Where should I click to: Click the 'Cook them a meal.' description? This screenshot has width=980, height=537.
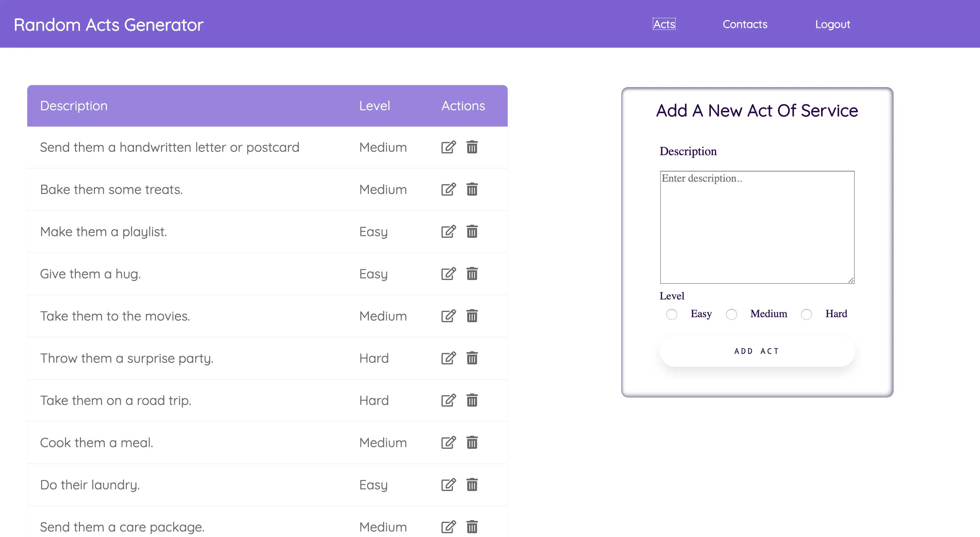pos(97,443)
